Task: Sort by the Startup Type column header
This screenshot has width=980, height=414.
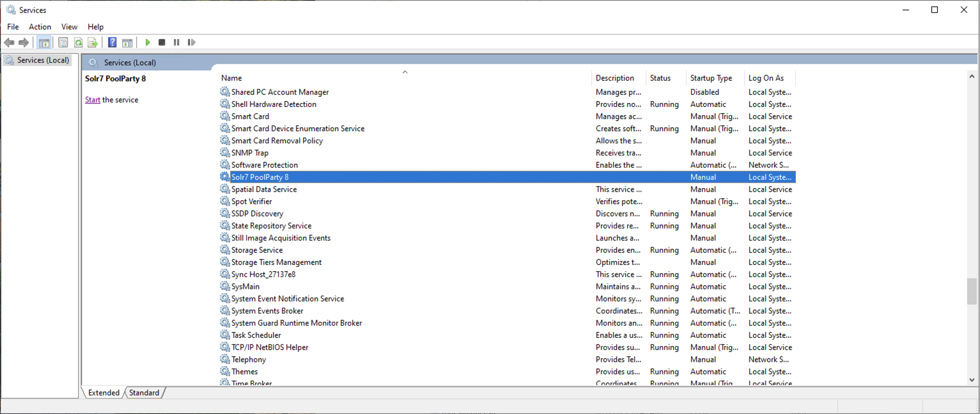Action: 715,78
